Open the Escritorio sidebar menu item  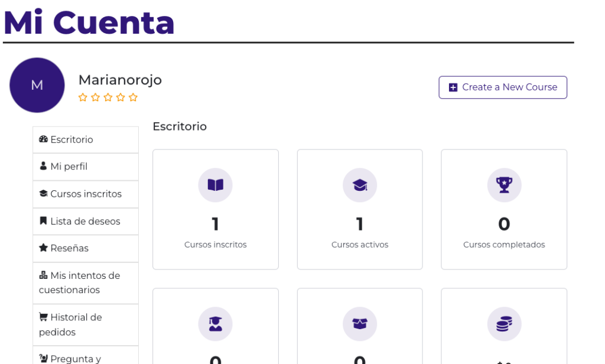pos(86,139)
